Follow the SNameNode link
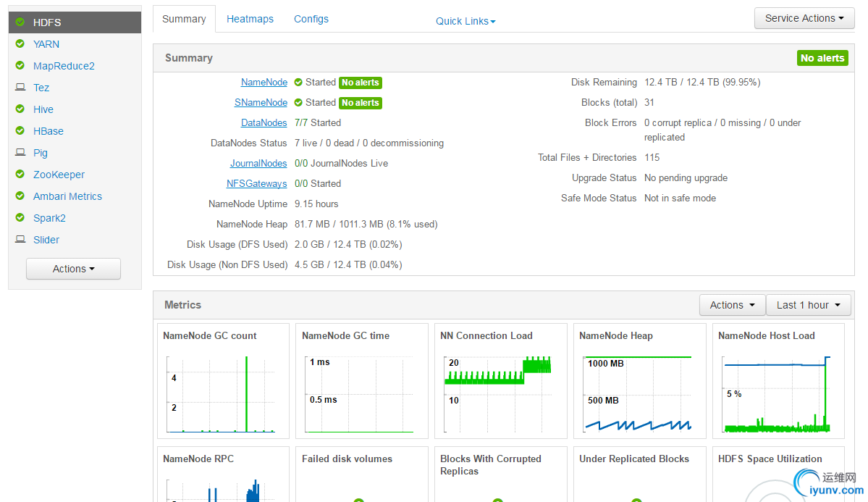Screen dimensions: 868x502 click(x=261, y=103)
